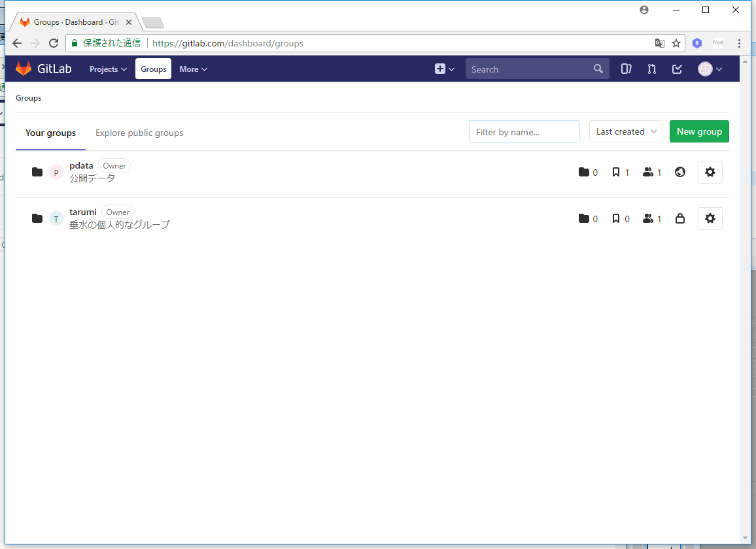Expand the Projects dropdown menu

(x=108, y=69)
